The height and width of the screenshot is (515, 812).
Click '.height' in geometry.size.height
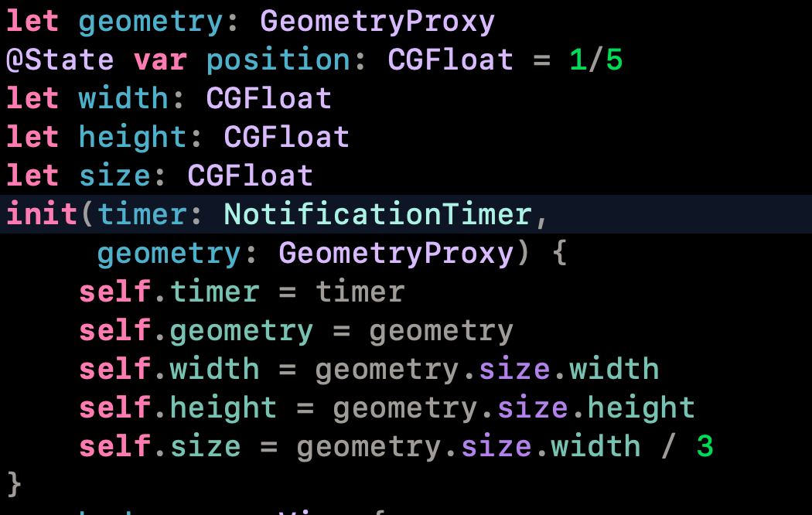[x=634, y=408]
